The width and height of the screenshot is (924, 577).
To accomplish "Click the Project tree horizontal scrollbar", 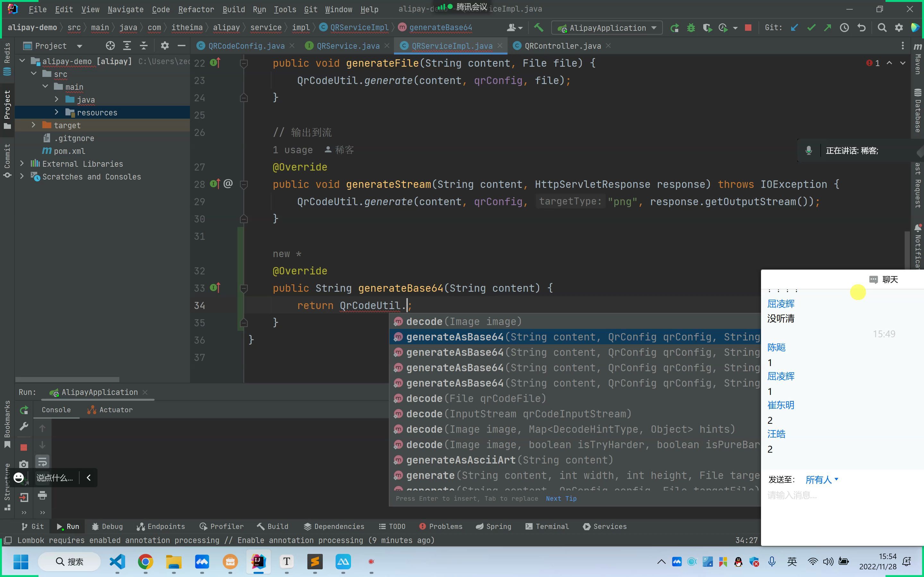I will point(67,379).
